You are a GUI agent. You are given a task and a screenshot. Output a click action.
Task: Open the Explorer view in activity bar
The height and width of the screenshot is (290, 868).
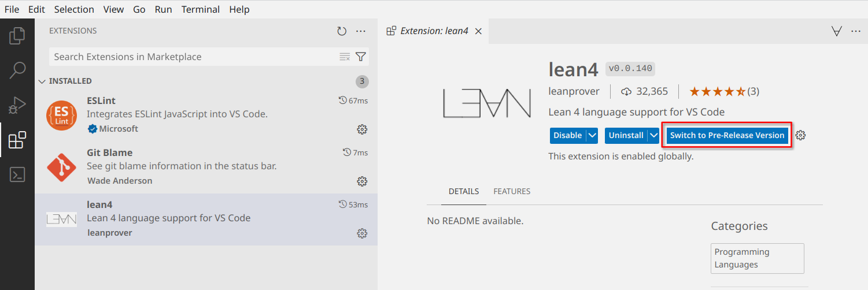[17, 35]
